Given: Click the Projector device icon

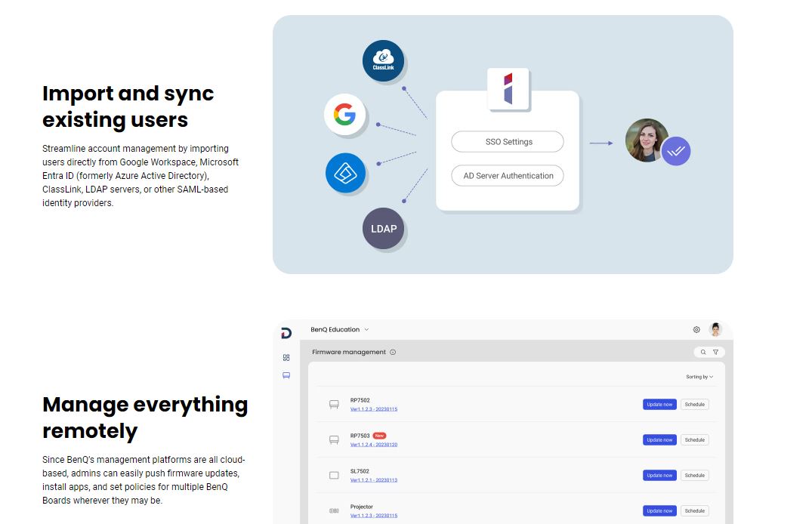Looking at the screenshot, I should pyautogui.click(x=334, y=511).
